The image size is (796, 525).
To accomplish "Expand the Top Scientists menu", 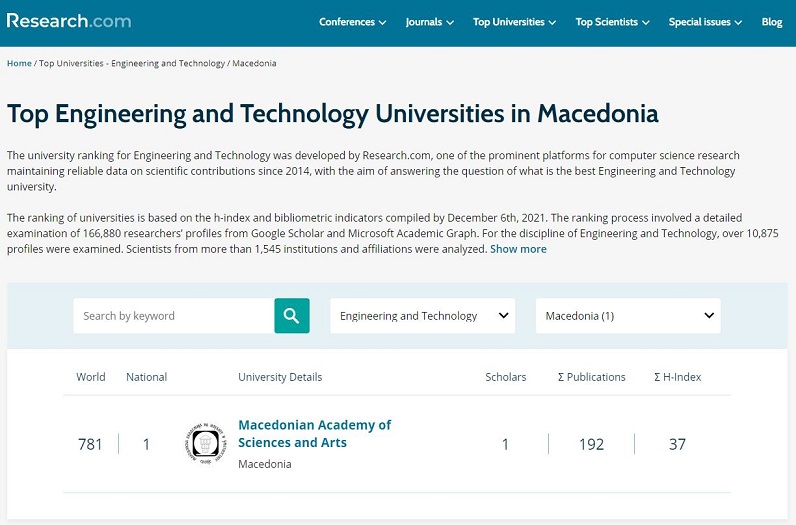I will click(612, 22).
